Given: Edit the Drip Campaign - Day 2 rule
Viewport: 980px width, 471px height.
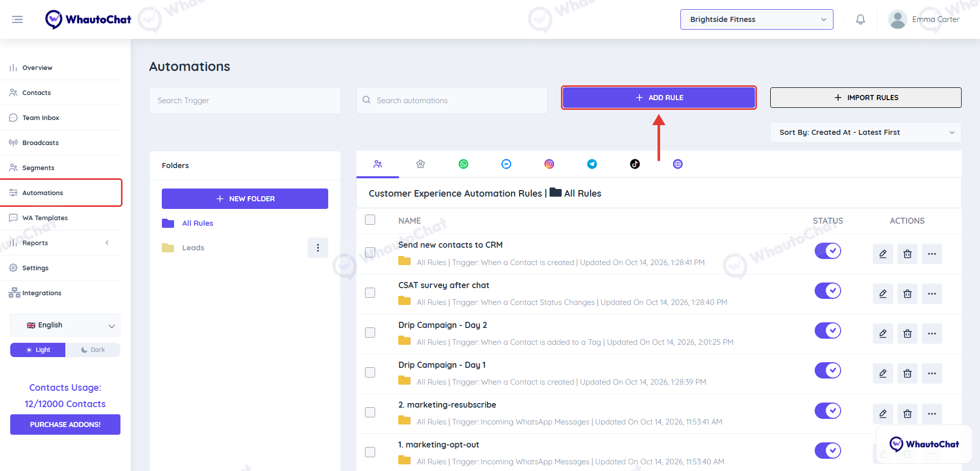Looking at the screenshot, I should (883, 334).
